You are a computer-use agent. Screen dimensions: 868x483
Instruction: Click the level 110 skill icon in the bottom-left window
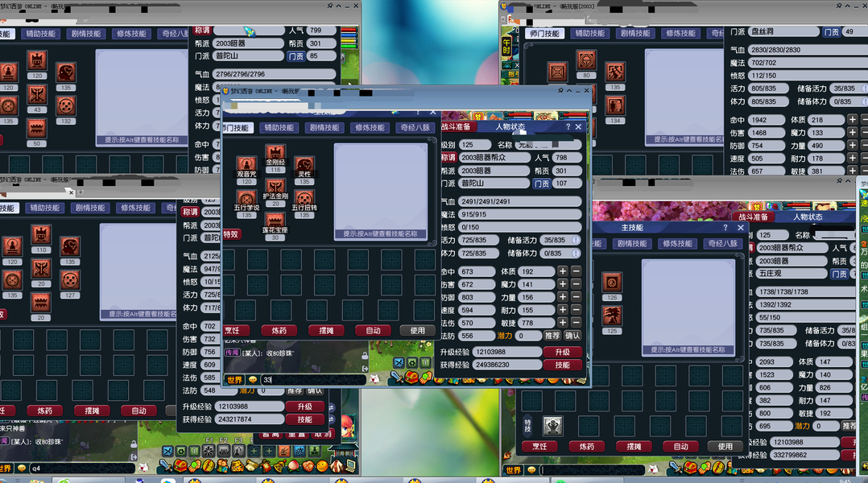pyautogui.click(x=40, y=234)
